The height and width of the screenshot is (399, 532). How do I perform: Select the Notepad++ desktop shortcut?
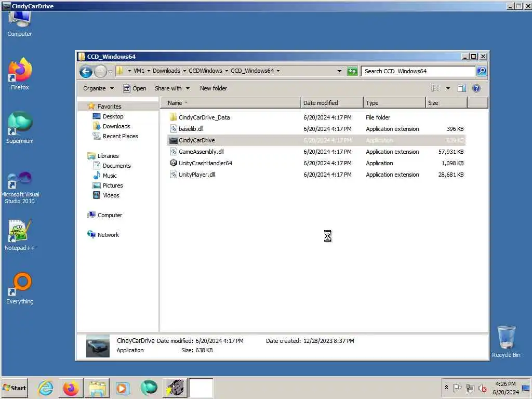[x=20, y=235]
